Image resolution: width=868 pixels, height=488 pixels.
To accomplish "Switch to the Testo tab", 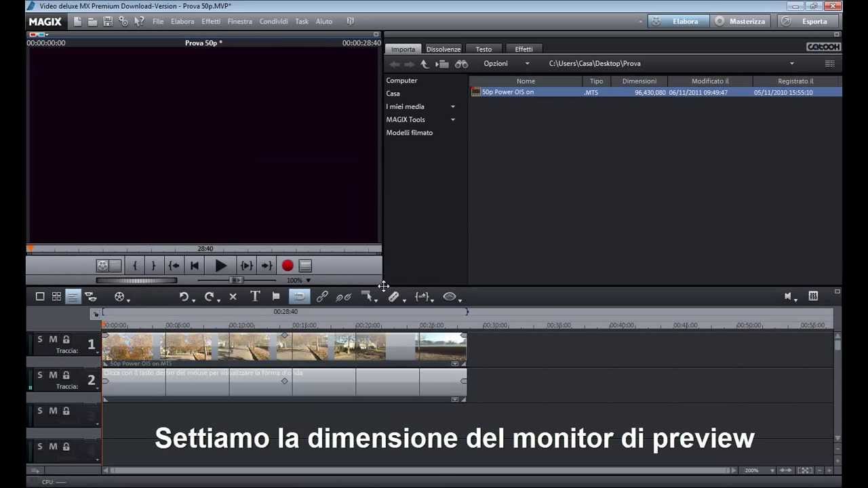I will 484,49.
